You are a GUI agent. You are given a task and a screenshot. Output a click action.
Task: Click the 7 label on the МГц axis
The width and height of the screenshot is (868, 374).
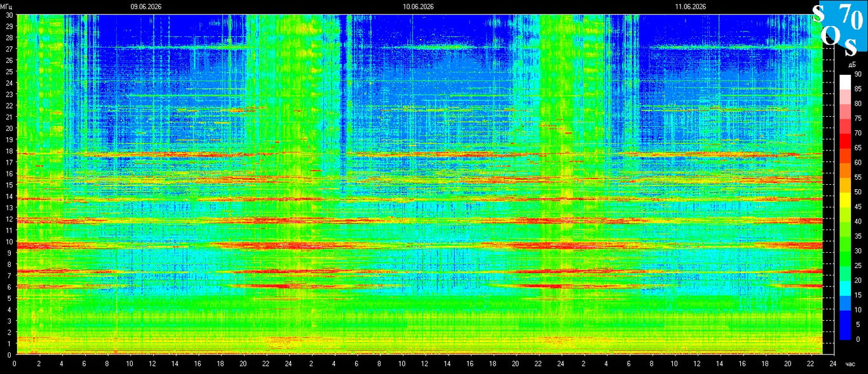(x=10, y=276)
